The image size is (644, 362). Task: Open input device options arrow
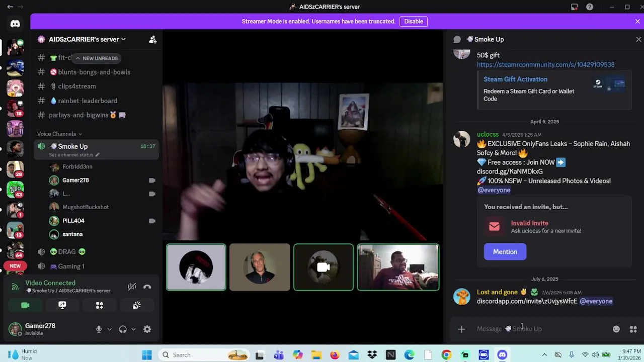pyautogui.click(x=109, y=329)
